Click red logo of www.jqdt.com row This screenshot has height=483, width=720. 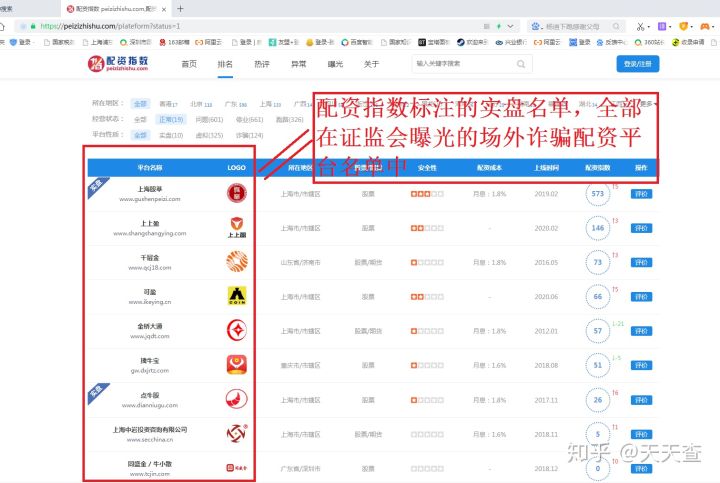tap(237, 330)
